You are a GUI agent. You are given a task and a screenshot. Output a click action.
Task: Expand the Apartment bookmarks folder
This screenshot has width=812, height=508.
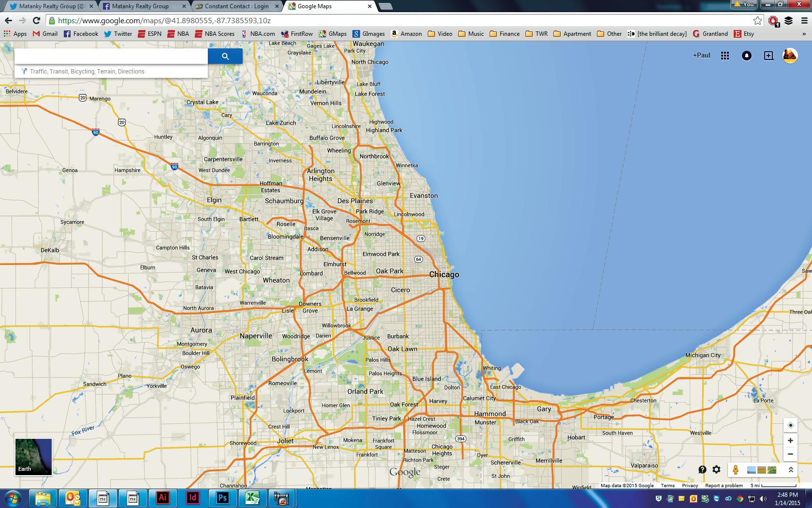pyautogui.click(x=572, y=34)
